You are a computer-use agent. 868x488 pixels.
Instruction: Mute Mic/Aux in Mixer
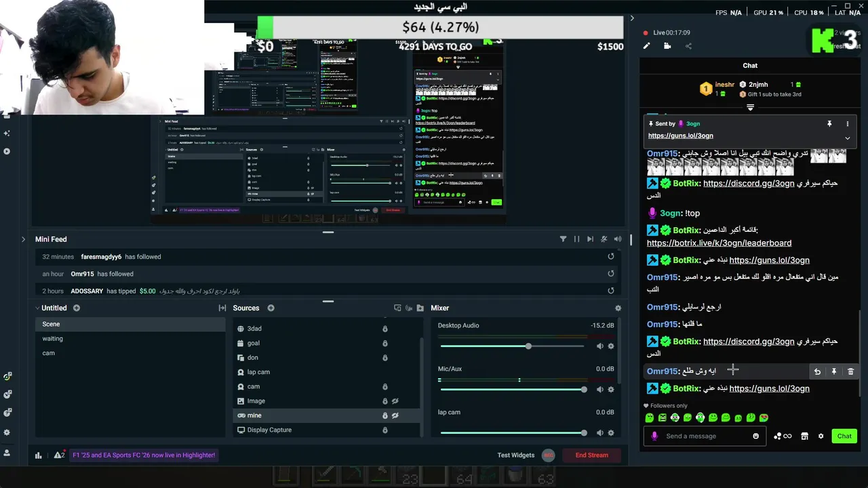(599, 389)
